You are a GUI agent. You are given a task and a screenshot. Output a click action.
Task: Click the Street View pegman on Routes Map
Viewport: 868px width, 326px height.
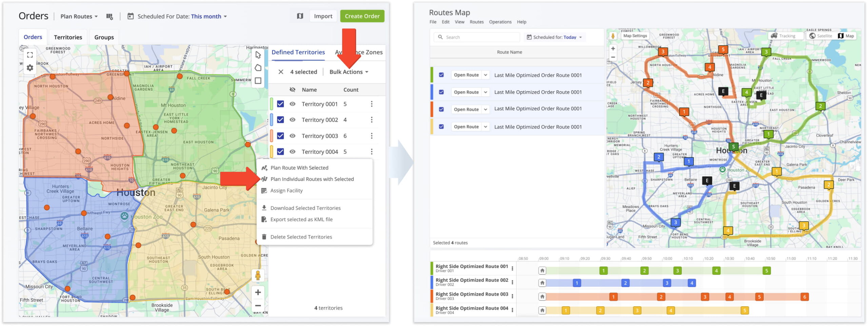(x=613, y=36)
